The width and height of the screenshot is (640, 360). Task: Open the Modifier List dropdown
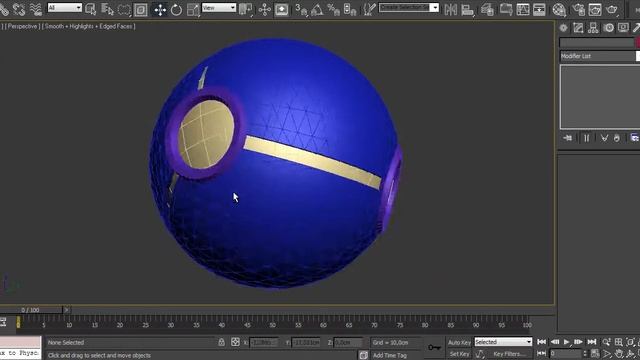point(600,56)
